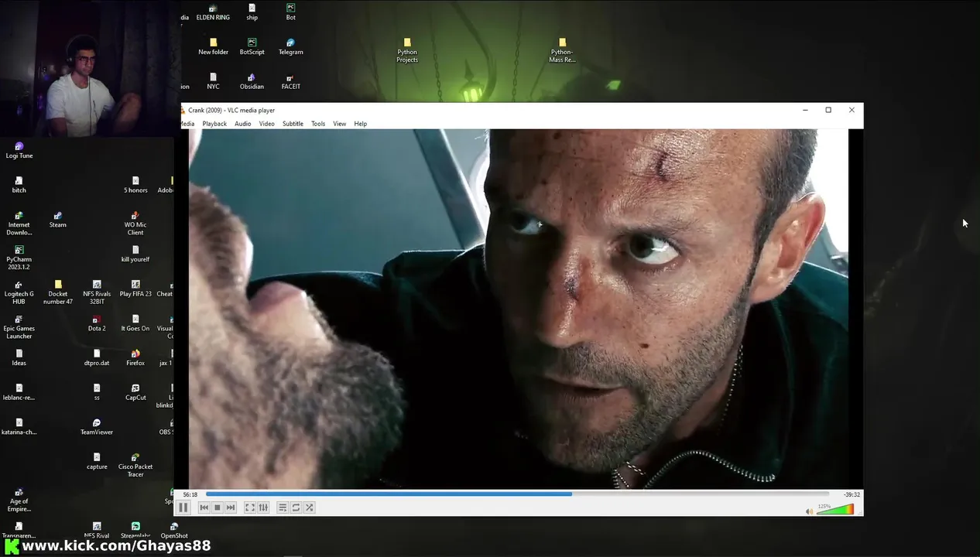Viewport: 980px width, 557px height.
Task: Select the Steam shortcut
Action: click(58, 220)
